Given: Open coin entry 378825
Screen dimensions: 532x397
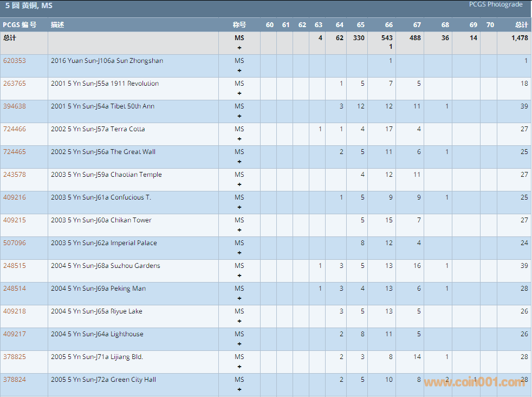Looking at the screenshot, I should [x=15, y=357].
